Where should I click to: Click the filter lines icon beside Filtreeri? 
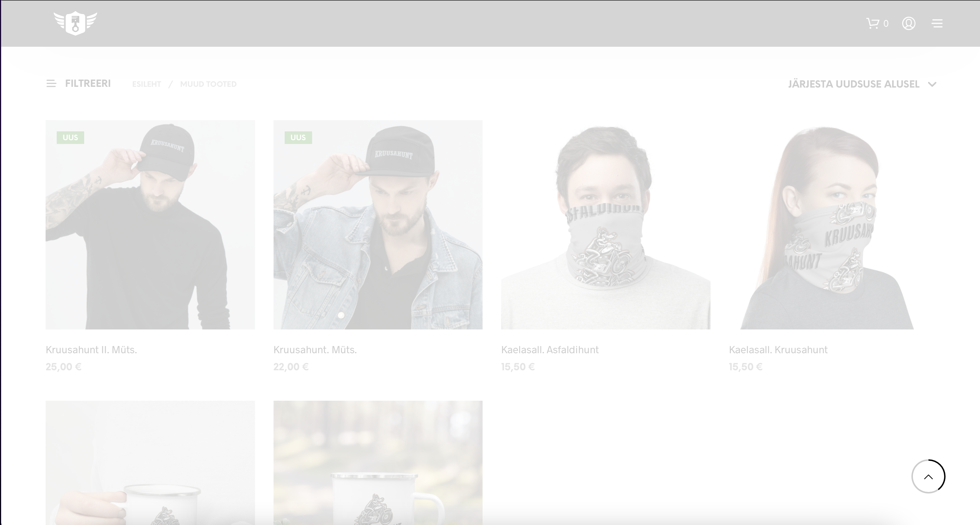[51, 84]
